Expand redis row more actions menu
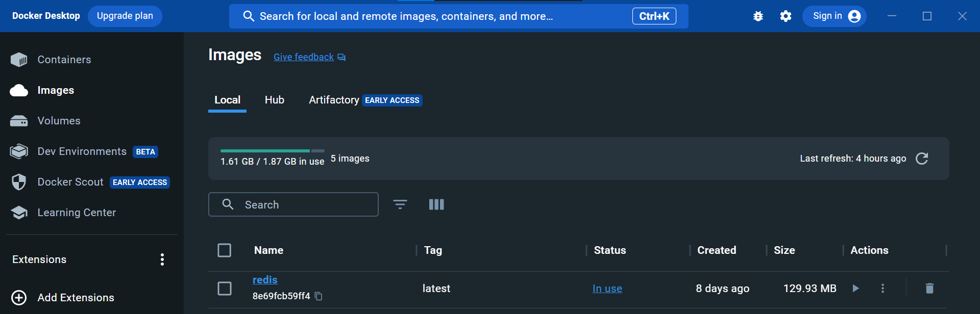This screenshot has width=980, height=314. point(883,289)
